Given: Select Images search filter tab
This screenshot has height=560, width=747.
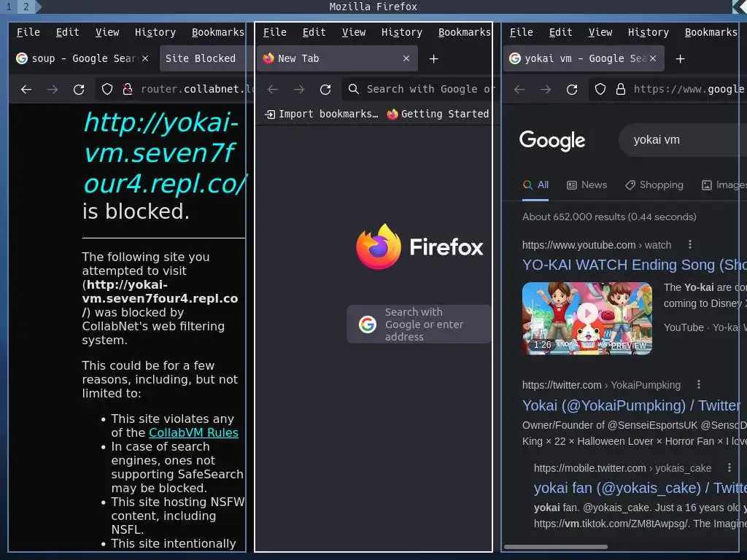Looking at the screenshot, I should [x=723, y=184].
